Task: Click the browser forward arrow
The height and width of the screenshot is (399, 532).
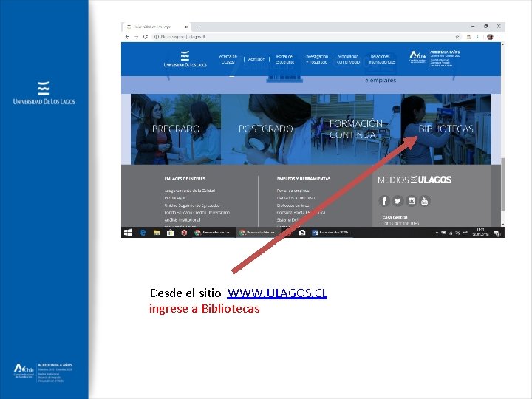Action: click(136, 37)
